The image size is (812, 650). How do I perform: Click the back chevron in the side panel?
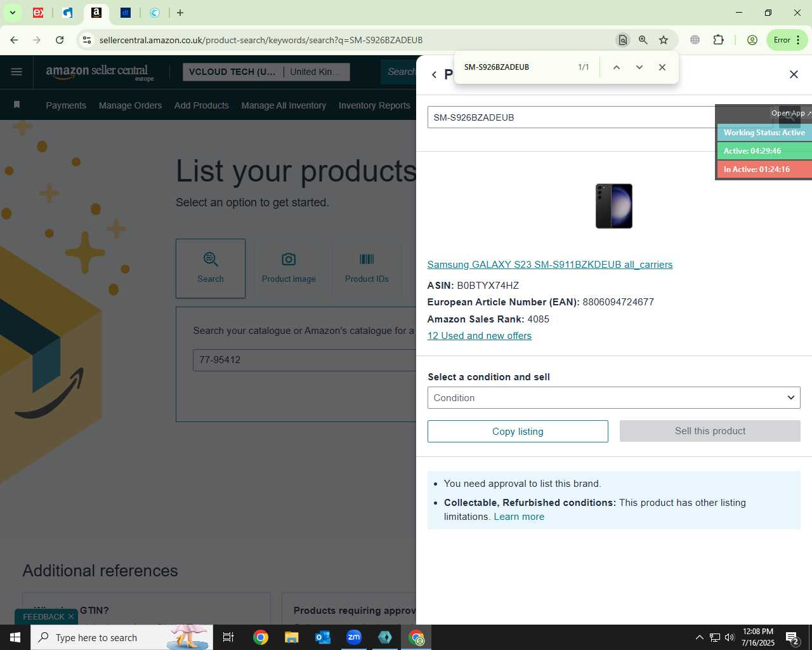[434, 75]
